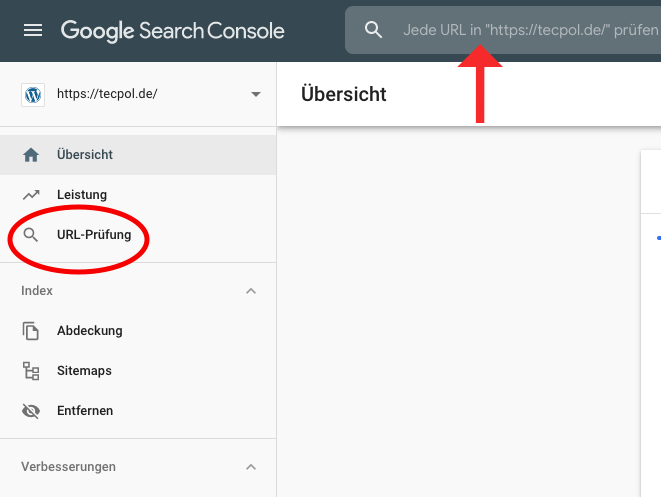Click the WordPress site logo icon
The width and height of the screenshot is (661, 497).
coord(33,94)
